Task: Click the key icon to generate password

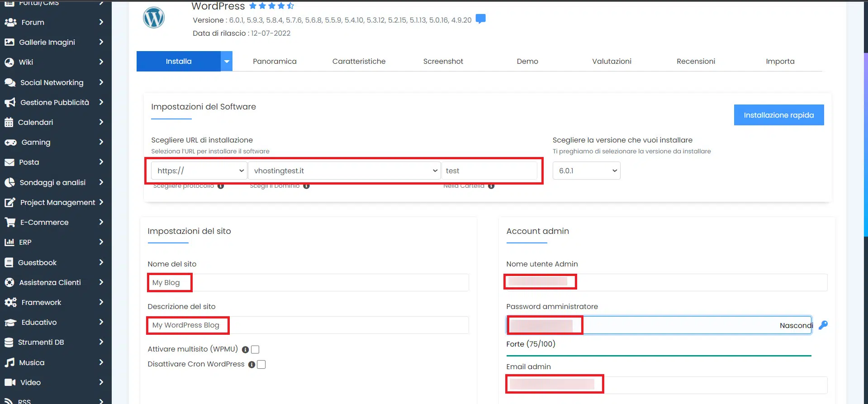Action: pyautogui.click(x=823, y=325)
